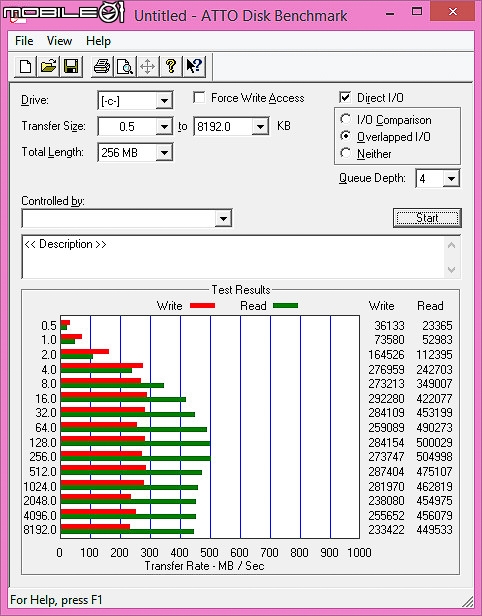The width and height of the screenshot is (482, 616).
Task: Save results with the floppy disk icon
Action: click(x=71, y=66)
